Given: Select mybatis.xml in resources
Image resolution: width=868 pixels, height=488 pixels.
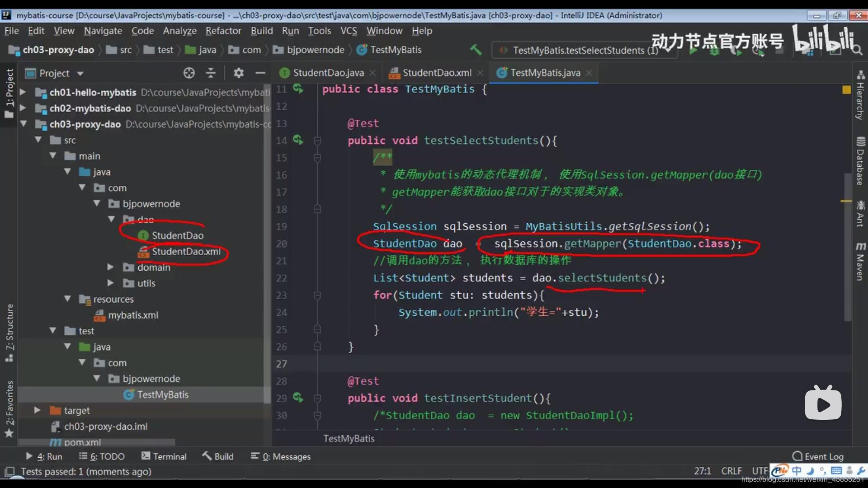Looking at the screenshot, I should pos(126,315).
